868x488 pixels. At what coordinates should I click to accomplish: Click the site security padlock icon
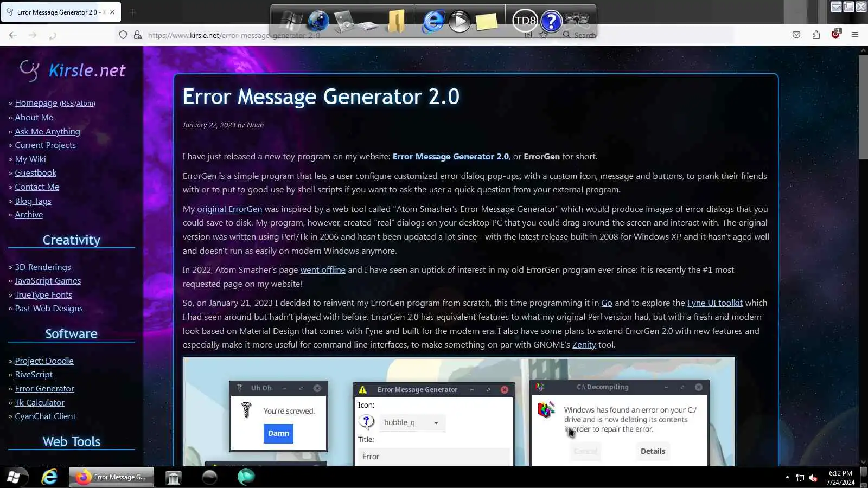click(138, 35)
